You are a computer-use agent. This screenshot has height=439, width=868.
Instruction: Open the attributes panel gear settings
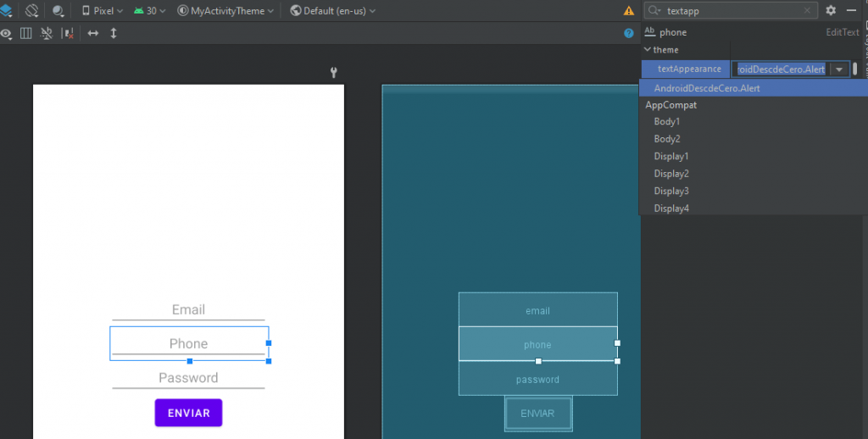click(x=831, y=10)
